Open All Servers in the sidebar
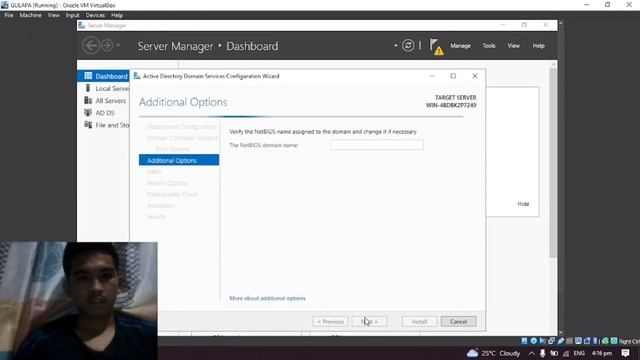Screen dimensions: 640x360 (105, 100)
